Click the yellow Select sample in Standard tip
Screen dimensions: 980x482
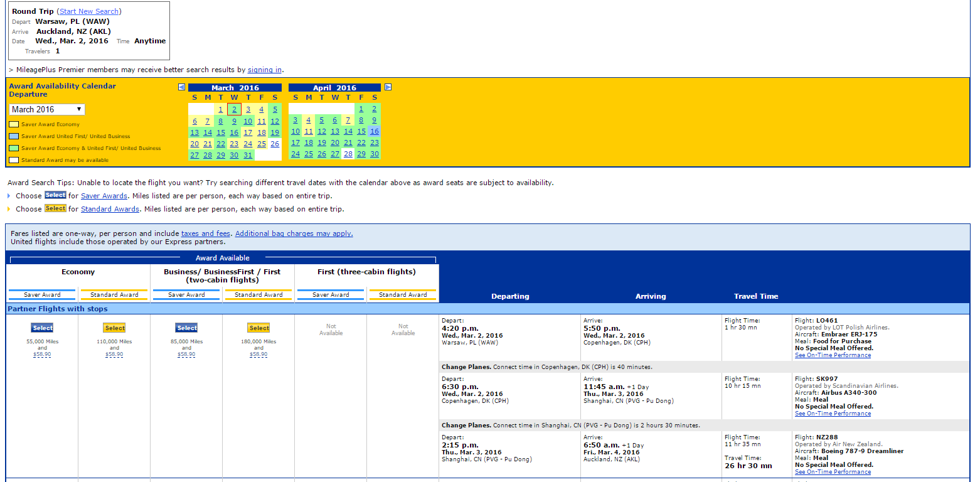click(55, 208)
